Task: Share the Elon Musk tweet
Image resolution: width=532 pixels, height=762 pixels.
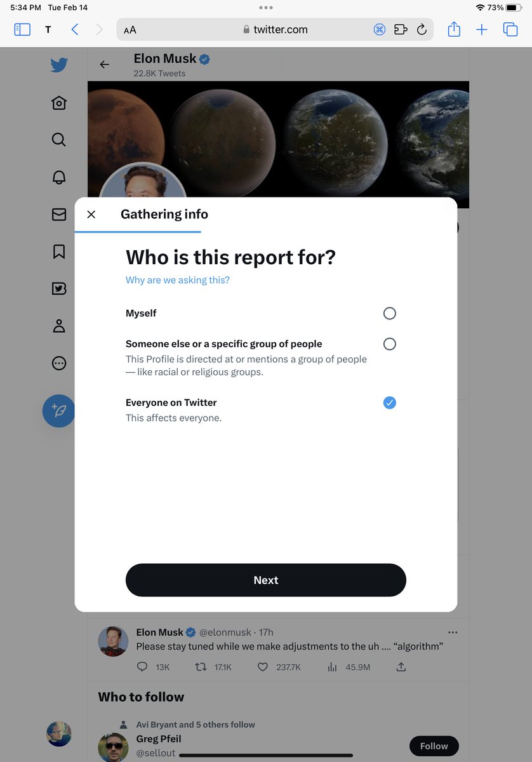Action: (x=401, y=667)
